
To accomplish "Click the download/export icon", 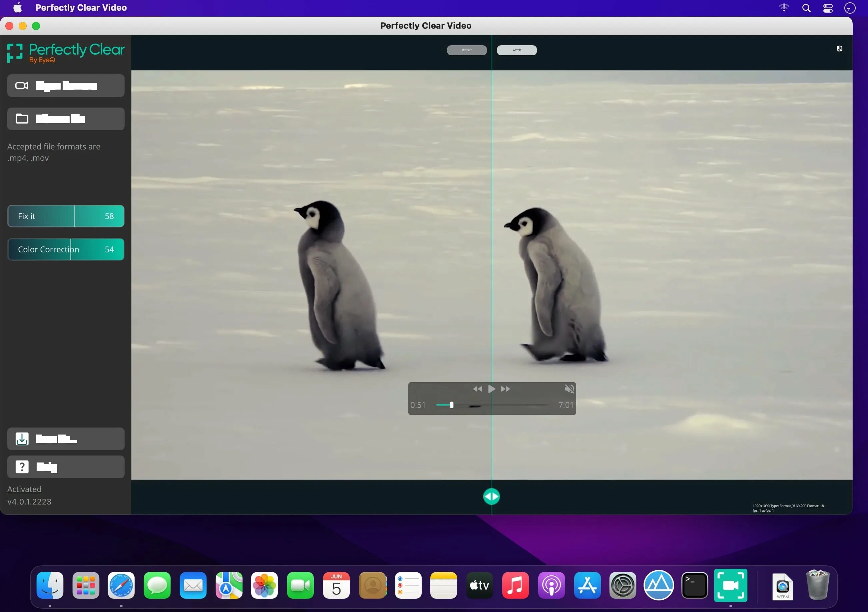I will [x=22, y=438].
